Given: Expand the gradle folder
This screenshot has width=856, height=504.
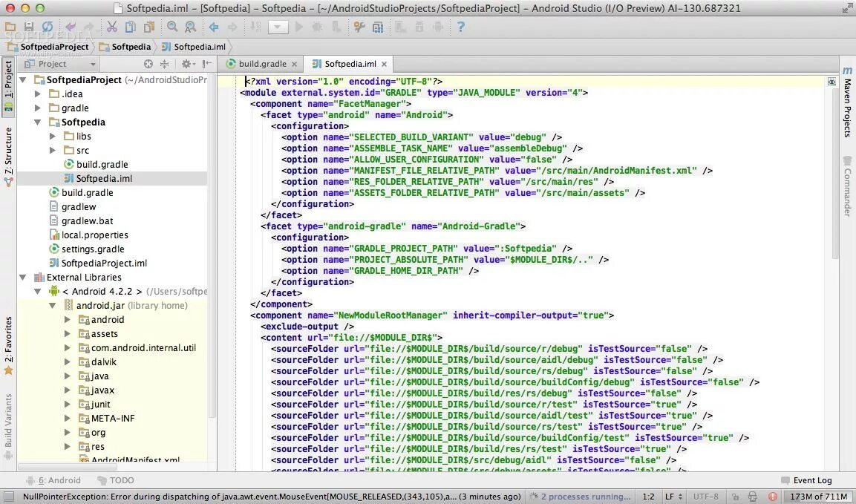Looking at the screenshot, I should pyautogui.click(x=38, y=108).
